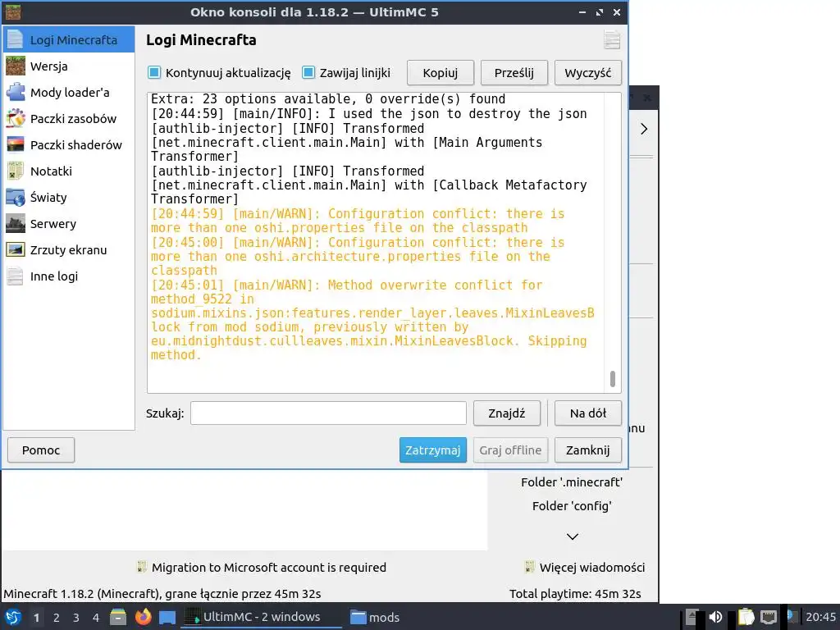This screenshot has height=630, width=840.
Task: Switch to virtual desktop 4
Action: click(96, 618)
